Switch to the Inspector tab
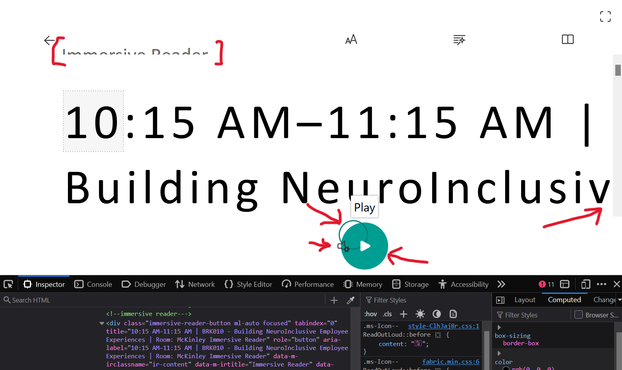Viewport: 622px width, 370px height. [x=44, y=284]
